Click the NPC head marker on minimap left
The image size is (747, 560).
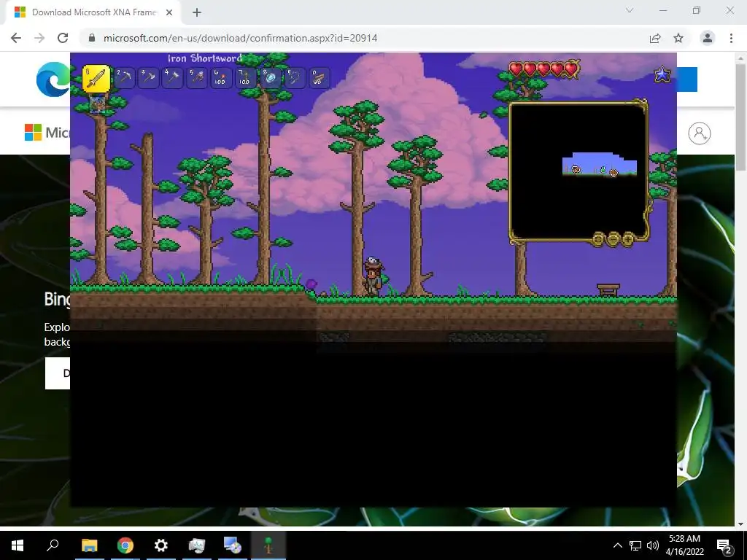tap(576, 169)
